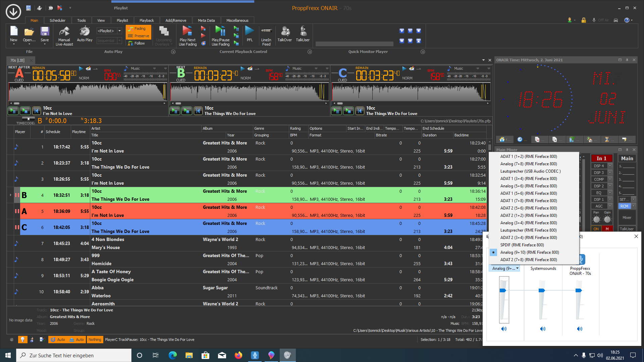Click the Systemsounds volume slider handle

(542, 291)
